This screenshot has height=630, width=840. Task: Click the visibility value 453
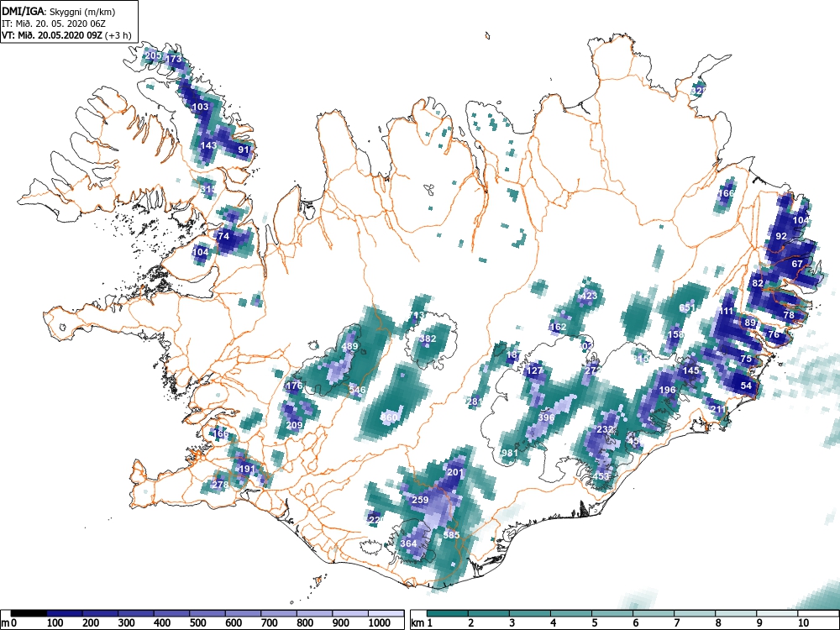click(x=601, y=476)
